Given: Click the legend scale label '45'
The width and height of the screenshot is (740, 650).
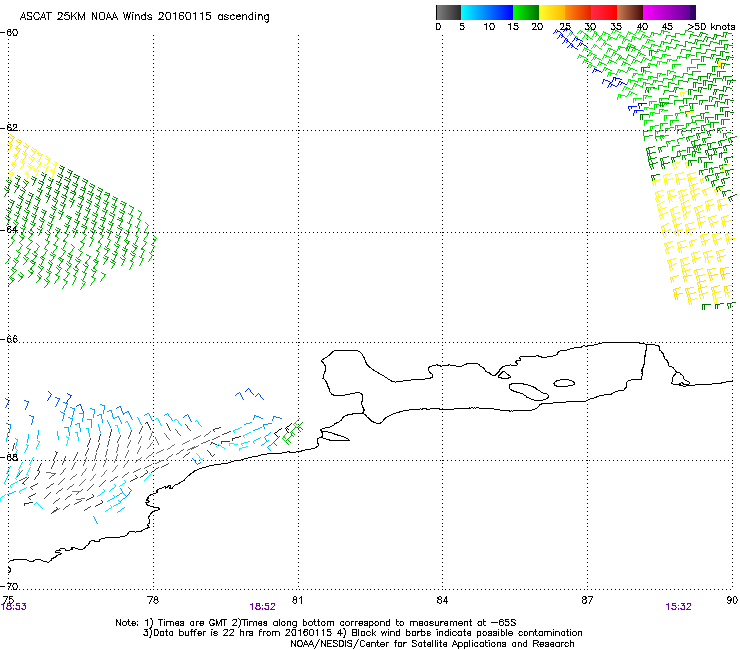Looking at the screenshot, I should pyautogui.click(x=667, y=27).
